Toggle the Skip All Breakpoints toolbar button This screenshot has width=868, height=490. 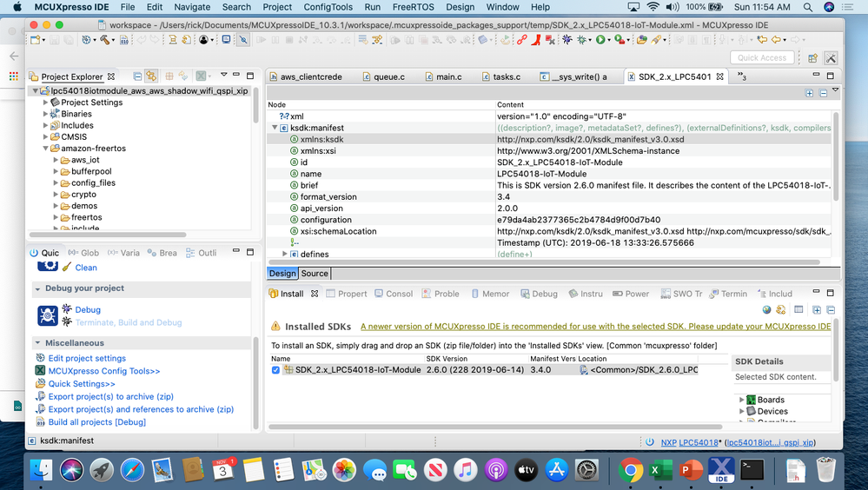tap(243, 40)
